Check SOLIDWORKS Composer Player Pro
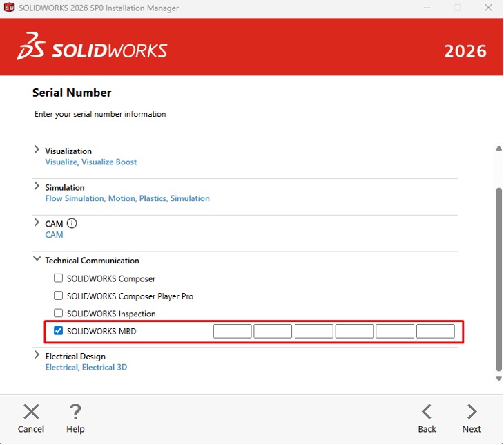504x445 pixels. [58, 295]
